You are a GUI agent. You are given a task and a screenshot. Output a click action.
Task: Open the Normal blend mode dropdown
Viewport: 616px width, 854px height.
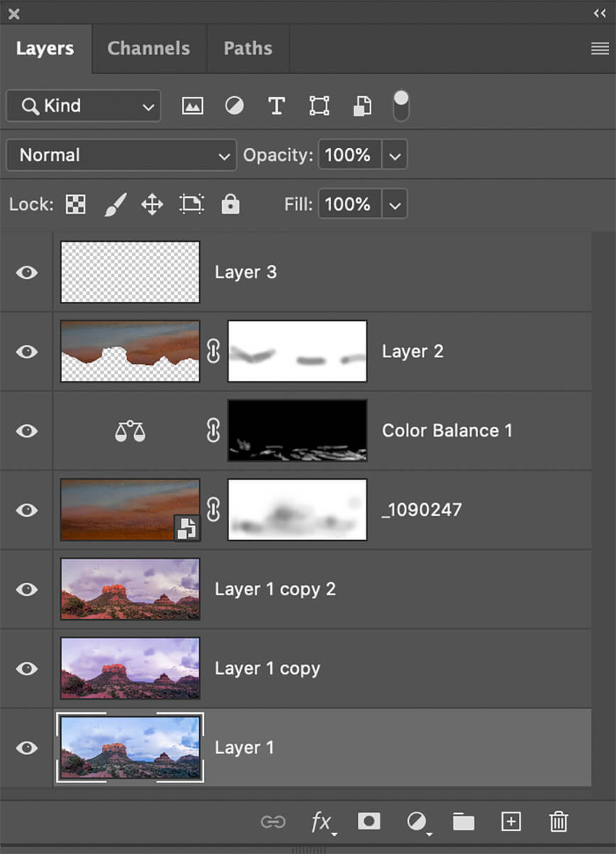[x=121, y=155]
